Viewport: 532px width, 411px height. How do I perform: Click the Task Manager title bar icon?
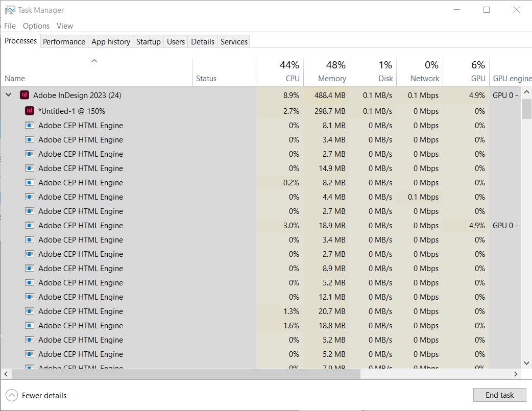pos(10,10)
